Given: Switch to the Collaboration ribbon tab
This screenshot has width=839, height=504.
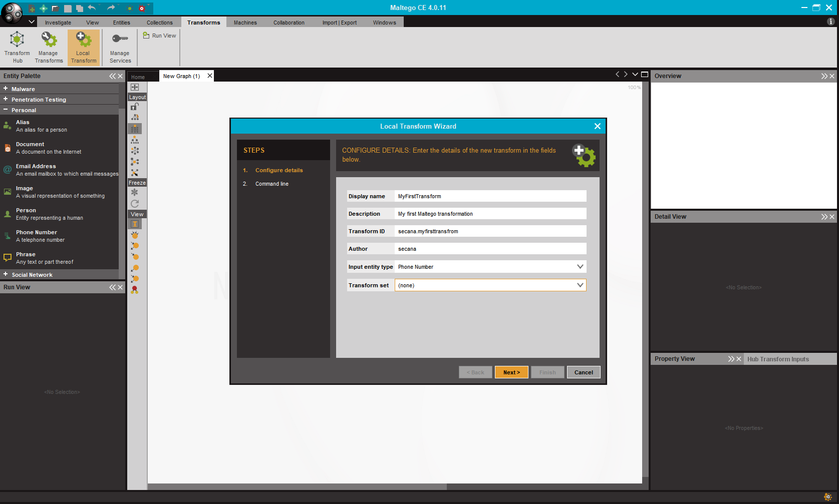Looking at the screenshot, I should pos(289,23).
